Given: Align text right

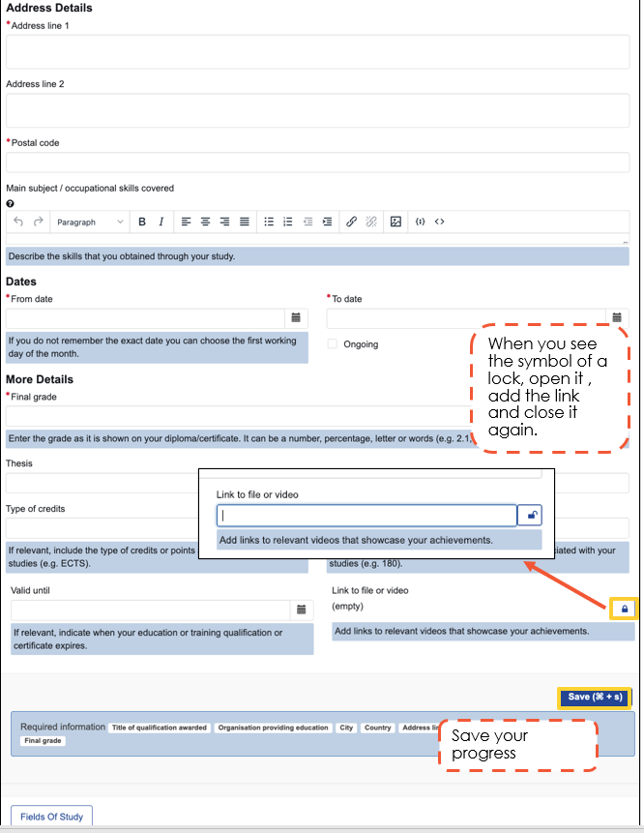Looking at the screenshot, I should [x=224, y=222].
